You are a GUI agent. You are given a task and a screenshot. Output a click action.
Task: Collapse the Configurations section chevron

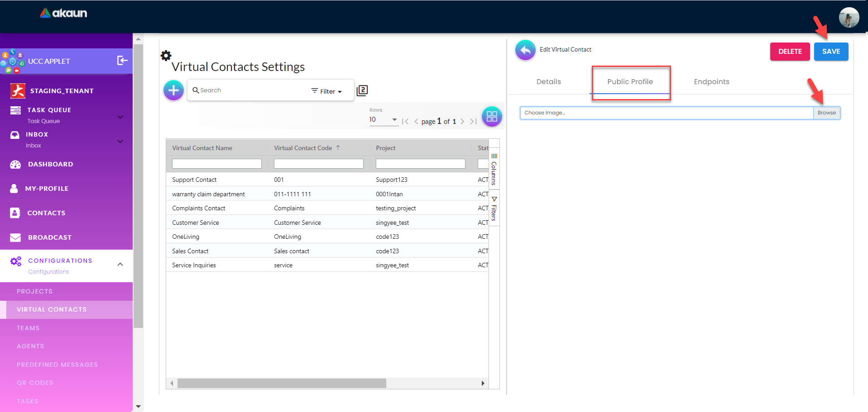tap(120, 265)
